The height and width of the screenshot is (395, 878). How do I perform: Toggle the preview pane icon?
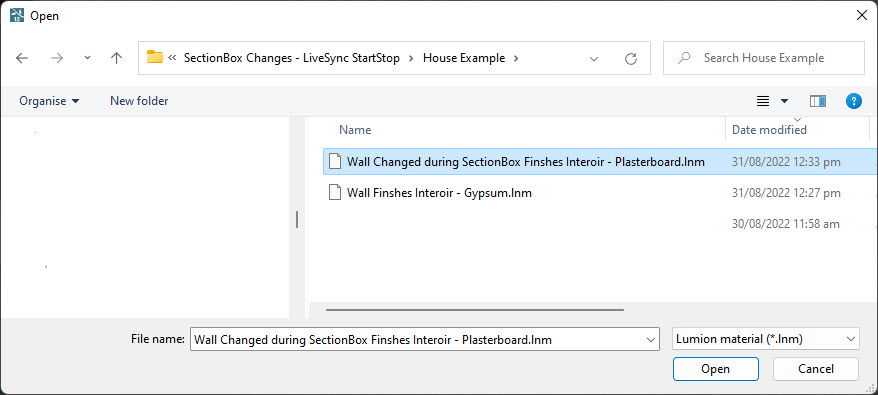818,101
